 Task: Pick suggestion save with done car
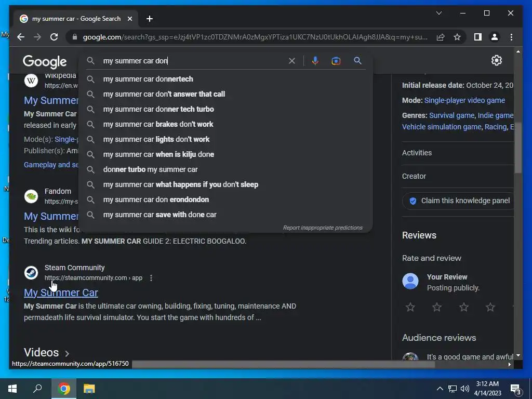[225, 215]
